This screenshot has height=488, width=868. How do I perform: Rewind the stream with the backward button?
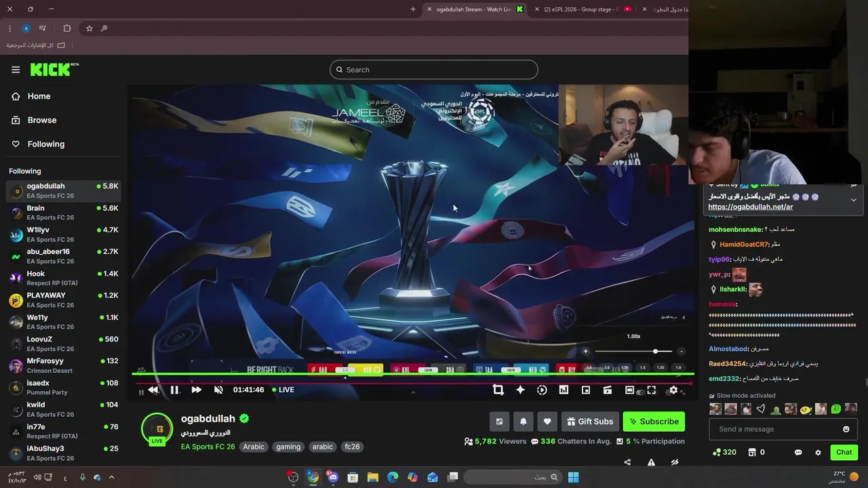tap(153, 390)
